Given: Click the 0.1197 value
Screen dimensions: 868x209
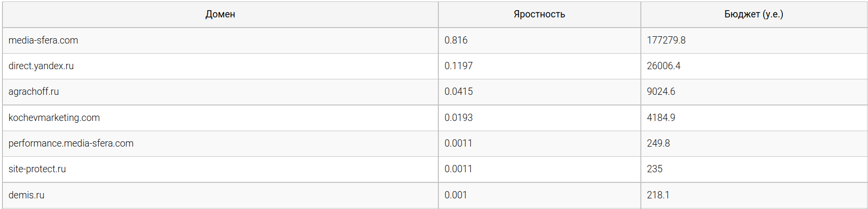Looking at the screenshot, I should coord(458,66).
